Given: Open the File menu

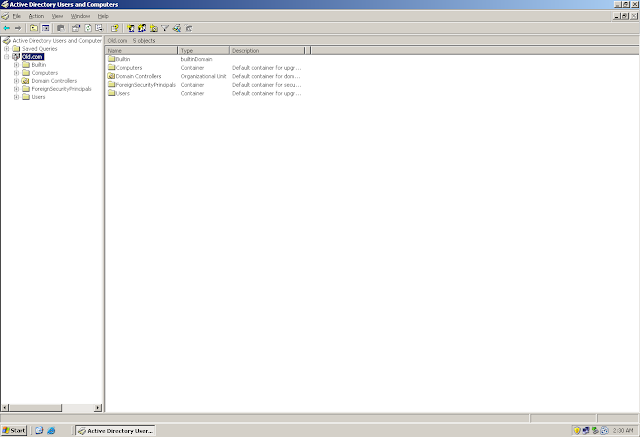Looking at the screenshot, I should click(x=17, y=16).
